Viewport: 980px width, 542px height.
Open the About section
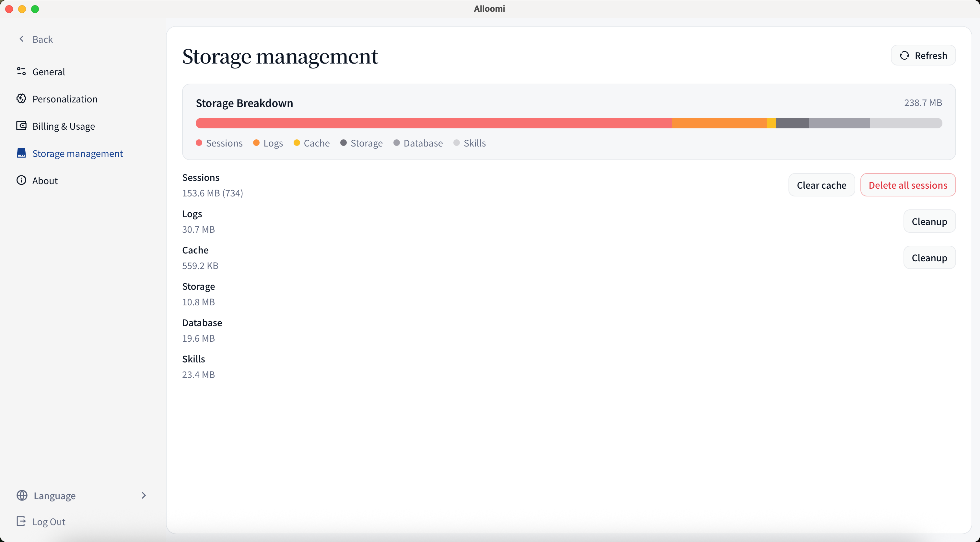(45, 181)
